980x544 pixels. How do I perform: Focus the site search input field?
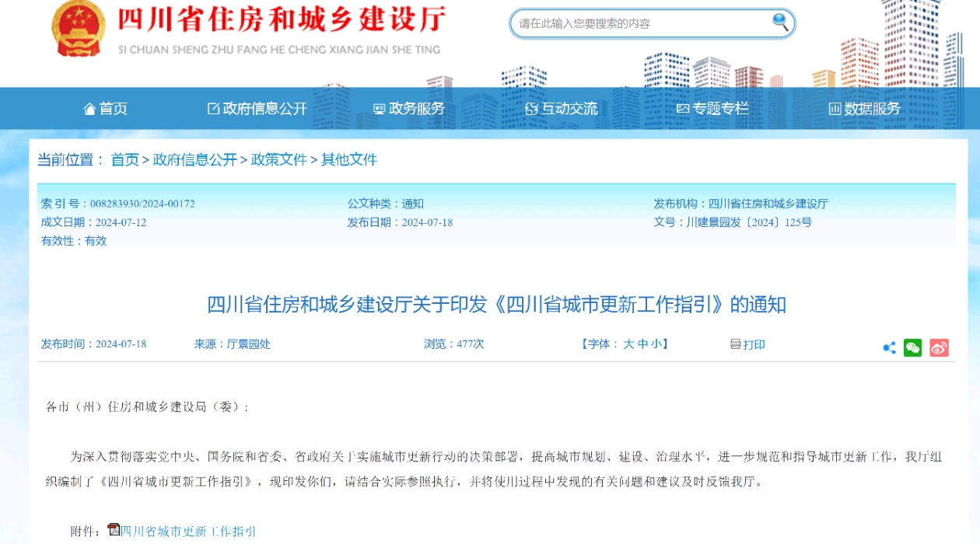638,23
